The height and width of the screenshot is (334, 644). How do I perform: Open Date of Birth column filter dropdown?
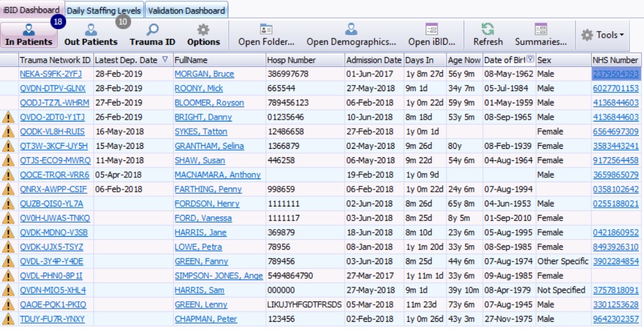click(530, 60)
